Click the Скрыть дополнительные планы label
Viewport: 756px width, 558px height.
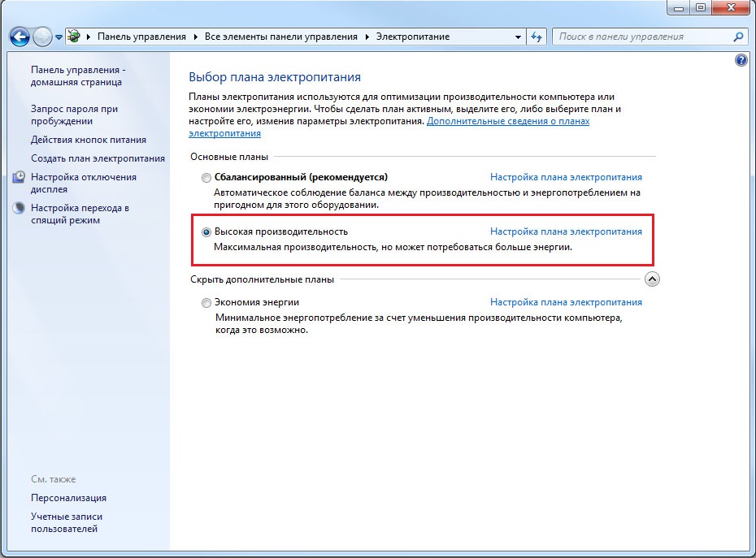tap(262, 279)
